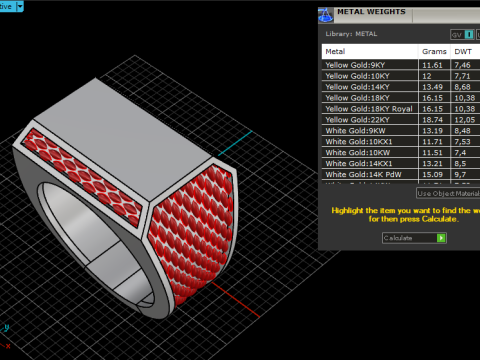Select the White Gold:10KX1 row
The image size is (480, 360).
pos(401,142)
